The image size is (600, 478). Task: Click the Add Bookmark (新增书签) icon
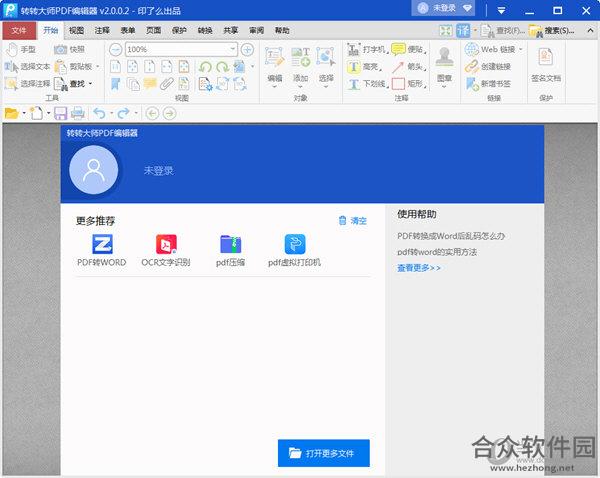click(x=471, y=83)
